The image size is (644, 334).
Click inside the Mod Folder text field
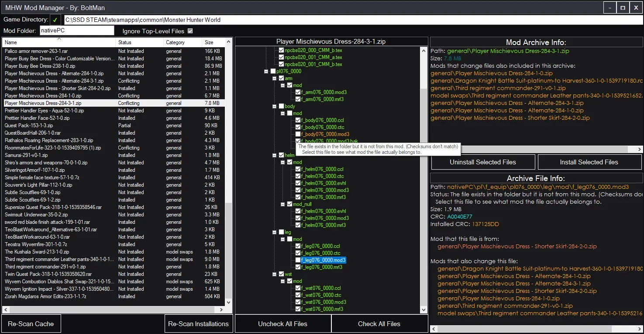tap(77, 31)
